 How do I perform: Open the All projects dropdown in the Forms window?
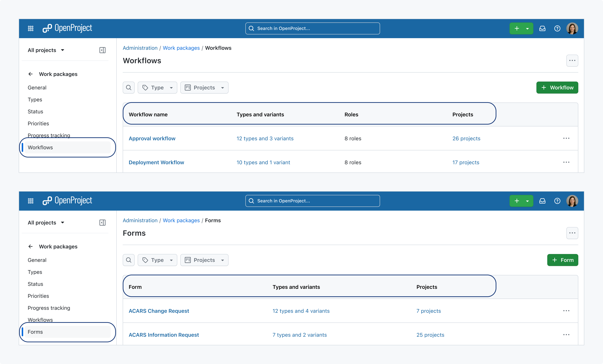point(46,223)
